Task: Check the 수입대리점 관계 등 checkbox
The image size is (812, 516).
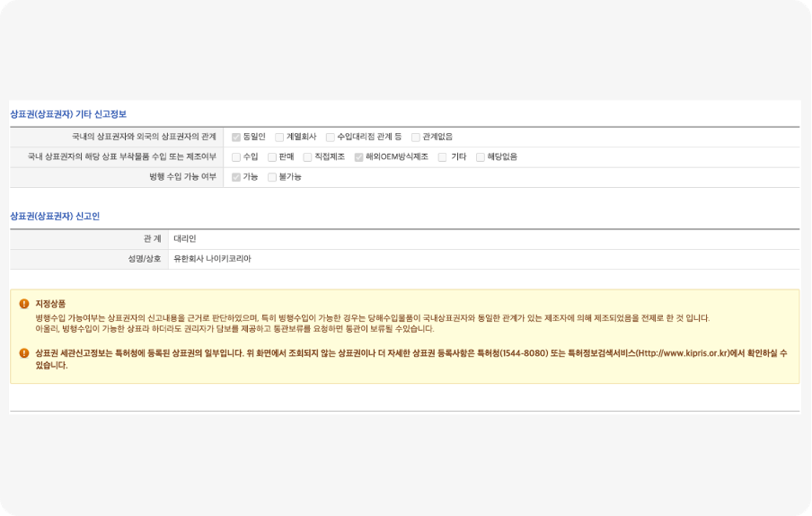Action: [330, 138]
